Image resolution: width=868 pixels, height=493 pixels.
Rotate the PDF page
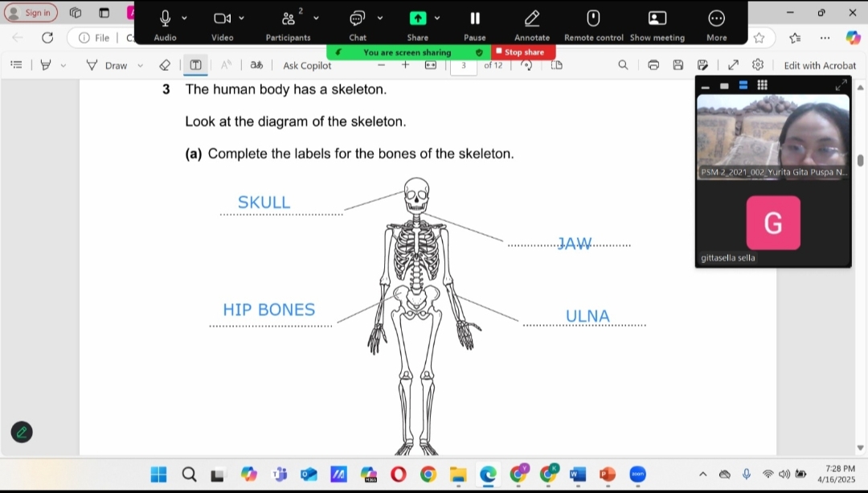[x=526, y=65]
